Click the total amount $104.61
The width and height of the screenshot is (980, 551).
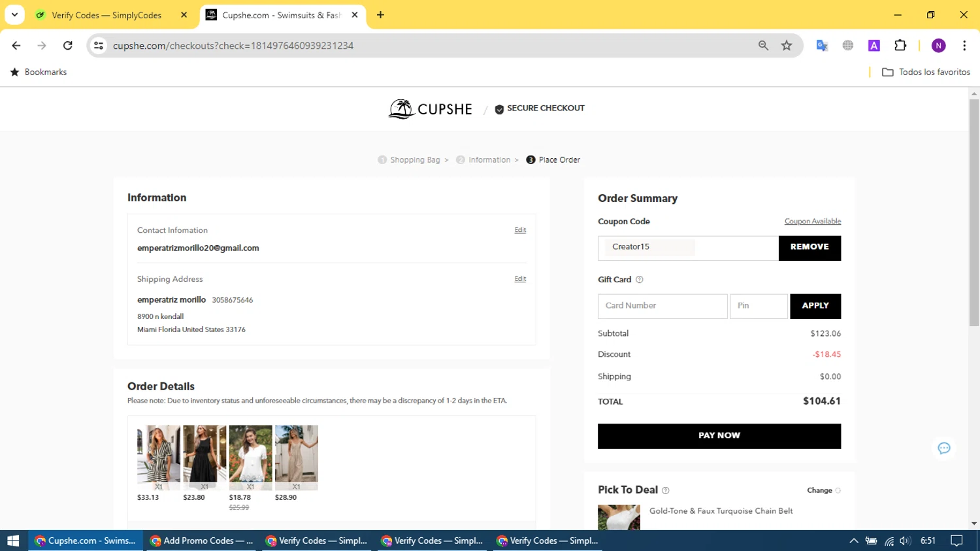pyautogui.click(x=822, y=401)
